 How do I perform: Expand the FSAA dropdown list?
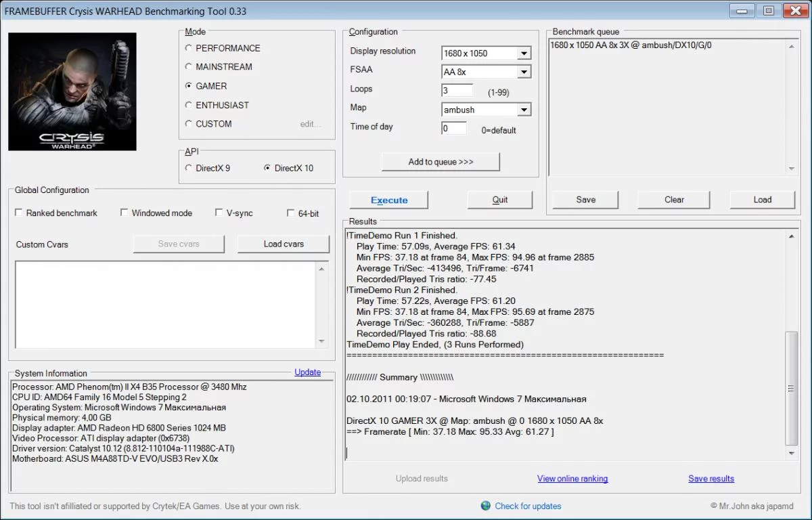coord(524,72)
